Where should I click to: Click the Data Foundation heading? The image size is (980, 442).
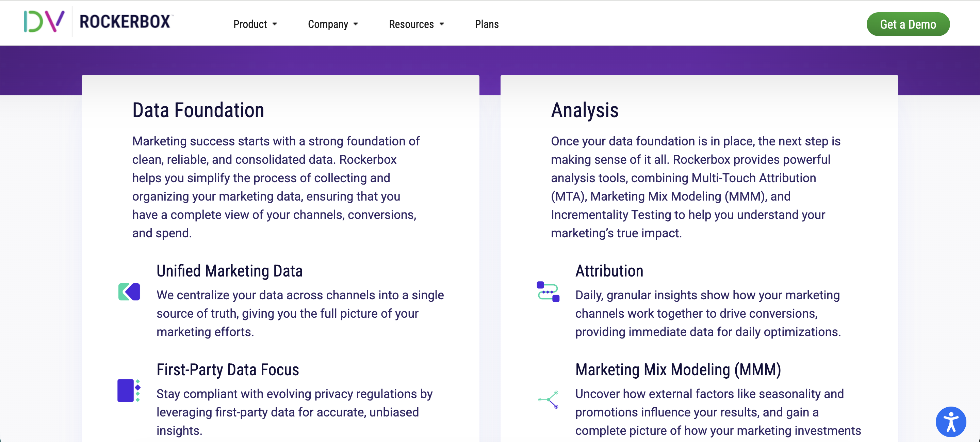coord(198,110)
